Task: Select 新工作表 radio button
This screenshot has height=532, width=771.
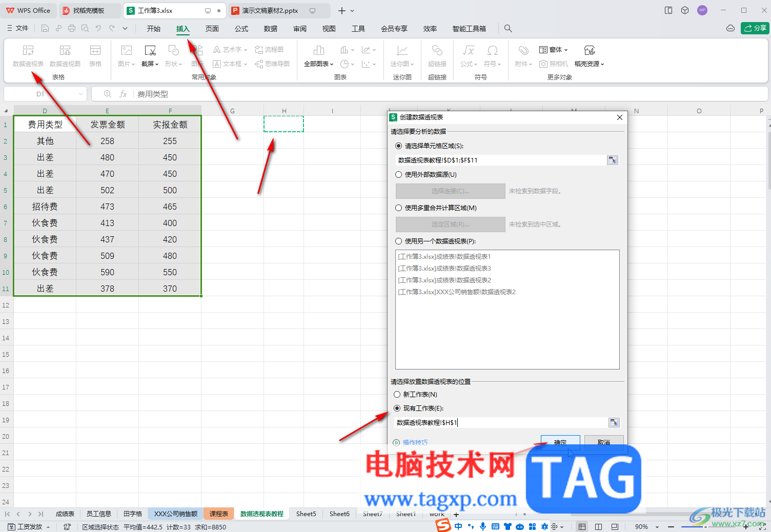Action: click(x=397, y=395)
